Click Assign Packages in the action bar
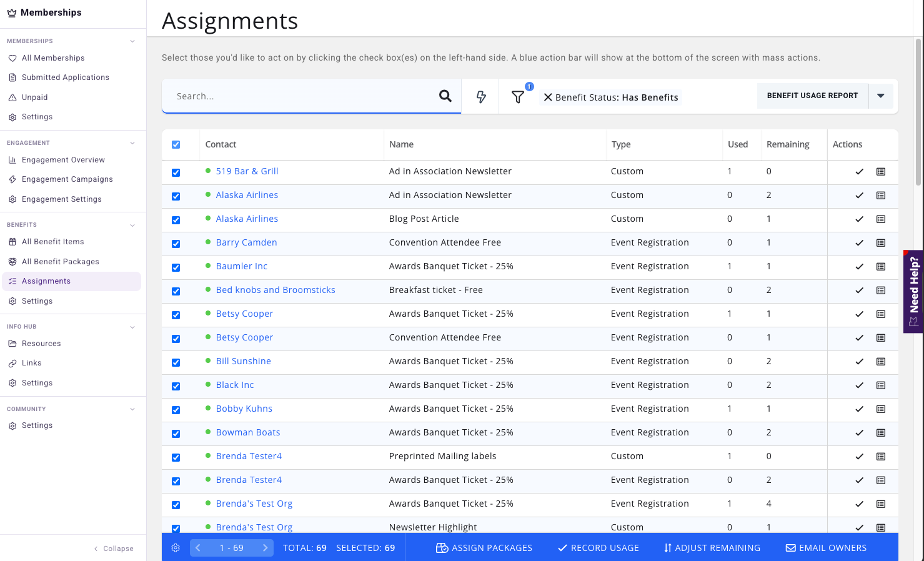Image resolution: width=924 pixels, height=561 pixels. [484, 548]
